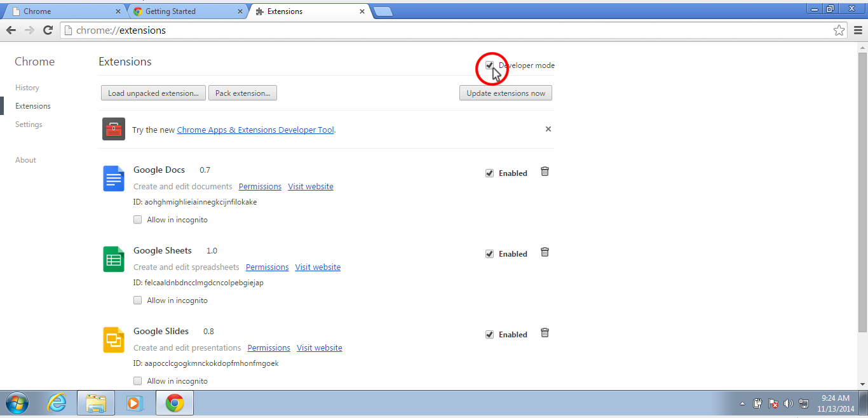Click Load unpacked extension button
Viewport: 868px width, 418px height.
click(153, 93)
